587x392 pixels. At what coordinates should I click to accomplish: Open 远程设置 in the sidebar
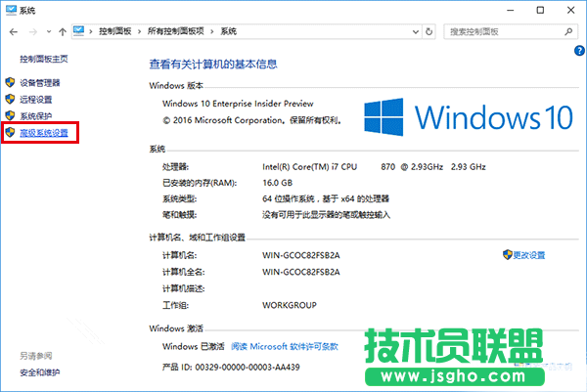[36, 100]
